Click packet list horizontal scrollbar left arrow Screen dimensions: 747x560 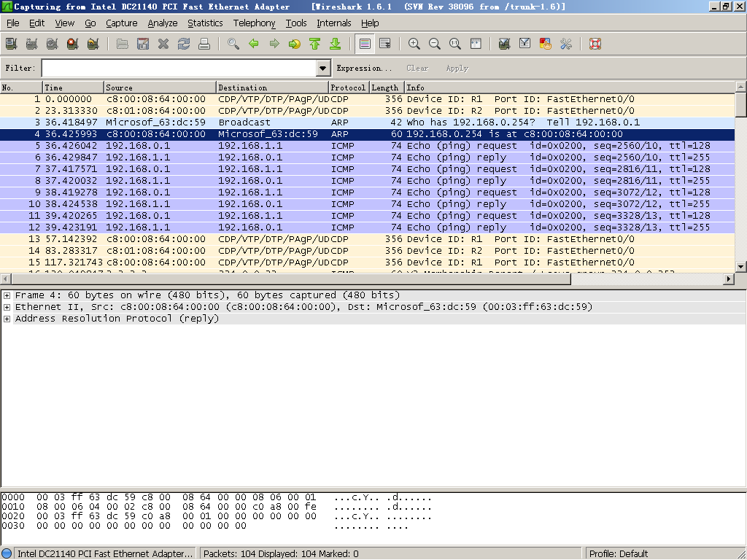click(6, 279)
